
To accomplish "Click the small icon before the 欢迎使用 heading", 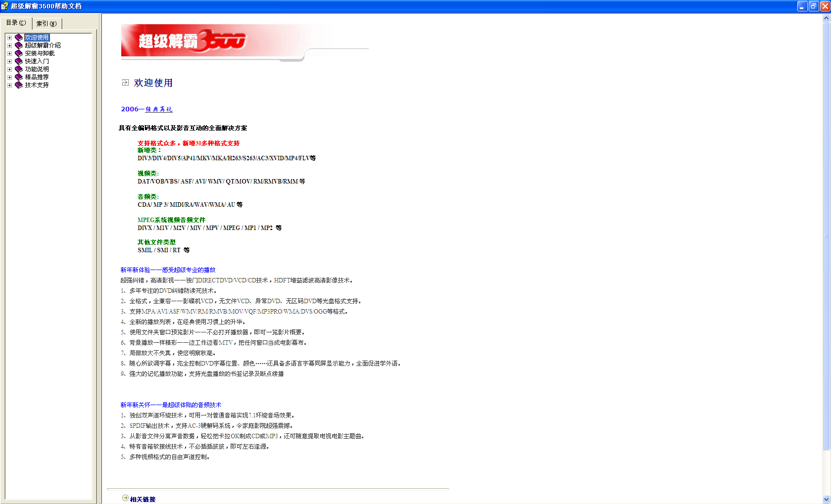I will [x=126, y=83].
